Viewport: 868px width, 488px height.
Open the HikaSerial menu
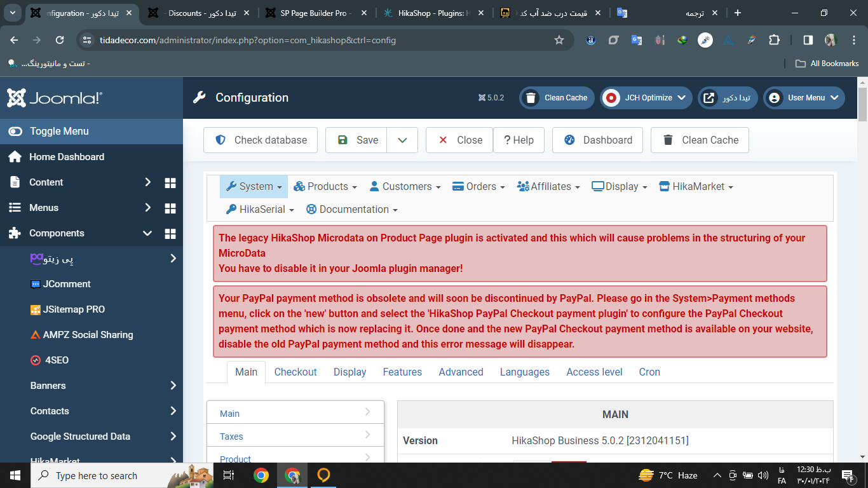pyautogui.click(x=261, y=210)
